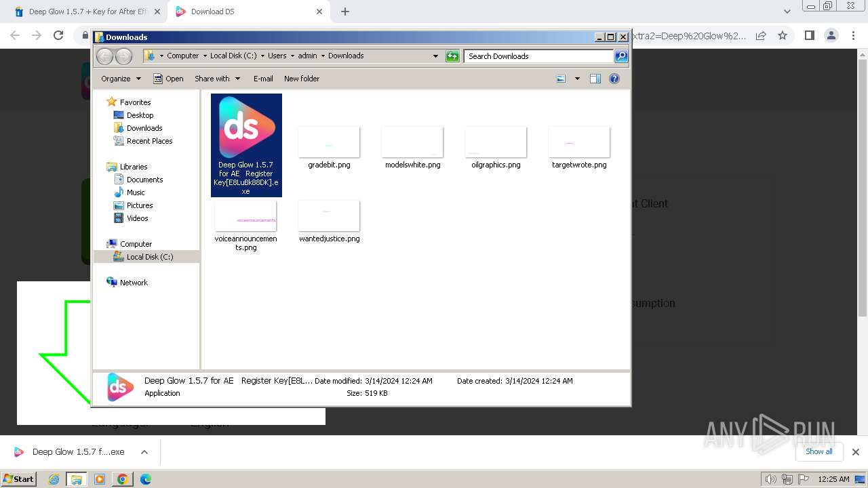Click the volume speaker tray icon
This screenshot has height=488, width=868.
click(770, 479)
